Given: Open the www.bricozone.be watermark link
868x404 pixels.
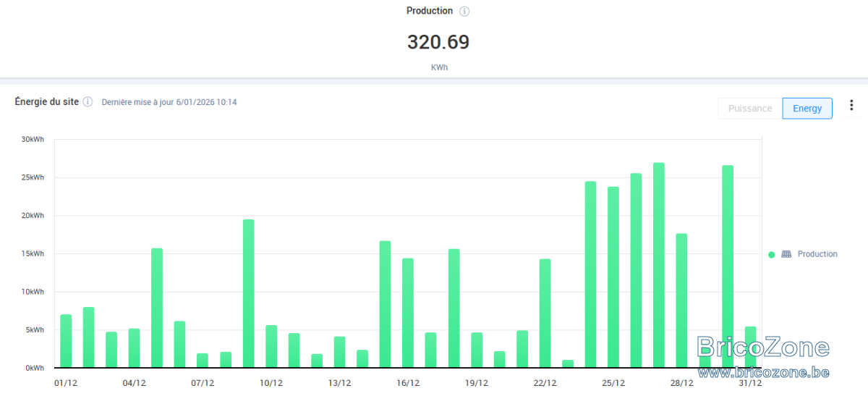Looking at the screenshot, I should [x=763, y=372].
